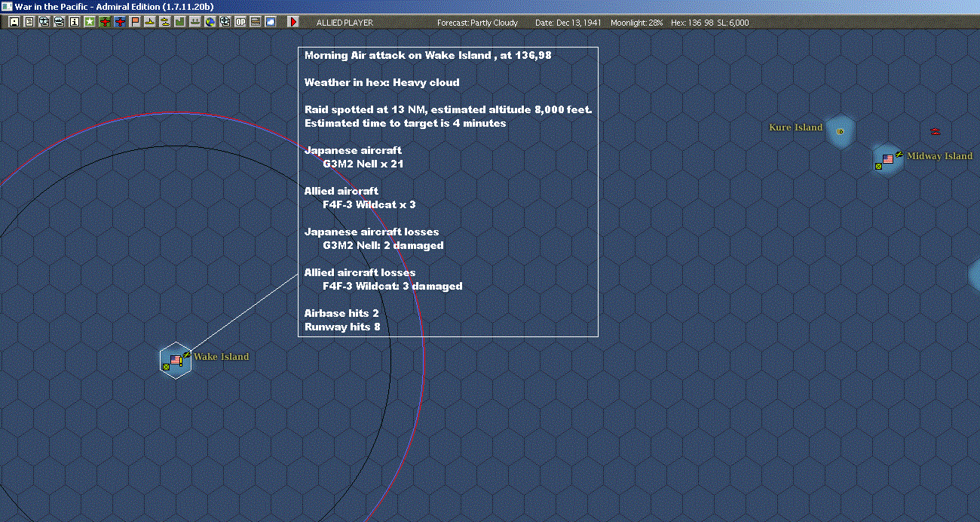980x522 pixels.
Task: Open the document list report icon
Action: 29,22
